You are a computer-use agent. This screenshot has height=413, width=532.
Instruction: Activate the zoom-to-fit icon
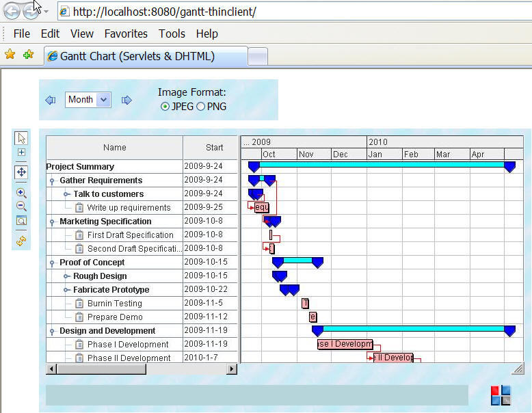(21, 220)
